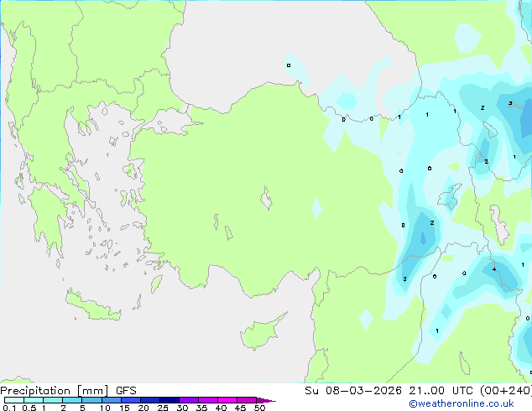Click the legend label "10"
The width and height of the screenshot is (532, 411).
point(105,408)
